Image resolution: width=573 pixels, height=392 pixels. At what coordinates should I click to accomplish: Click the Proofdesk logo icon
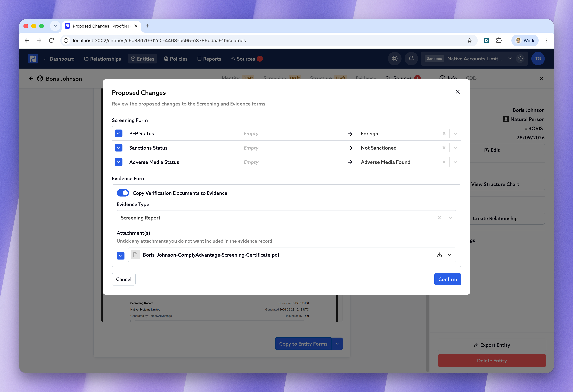[33, 59]
